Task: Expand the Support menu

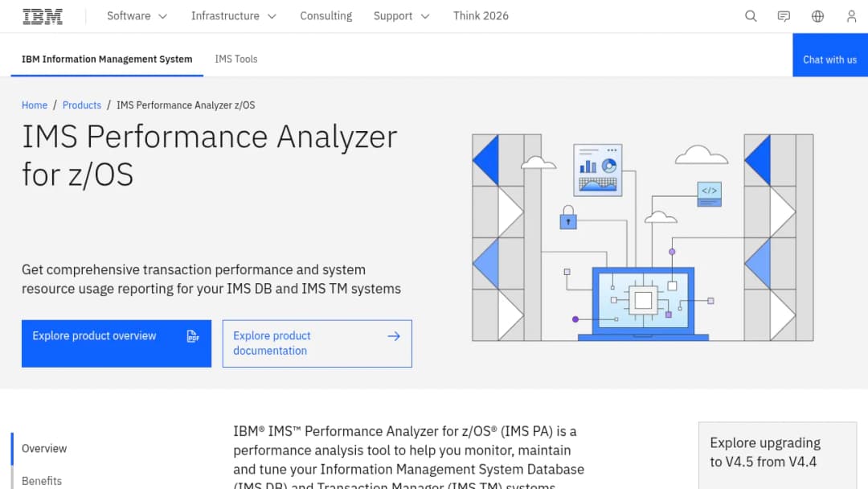Action: (x=401, y=16)
